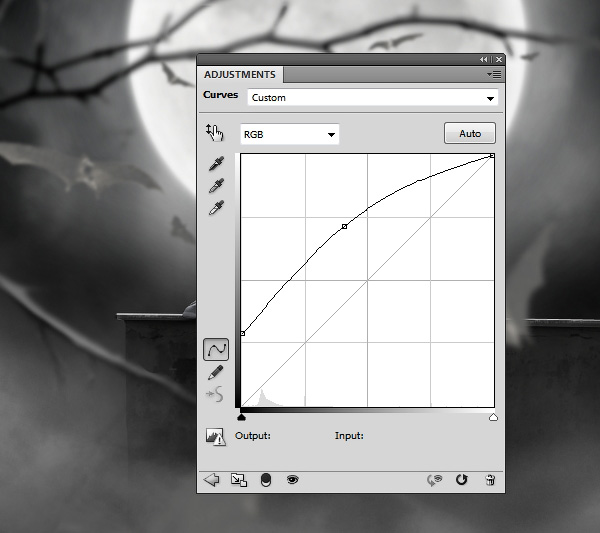Screen dimensions: 600x533
Task: Pick the gray point eyedropper
Action: pyautogui.click(x=217, y=186)
